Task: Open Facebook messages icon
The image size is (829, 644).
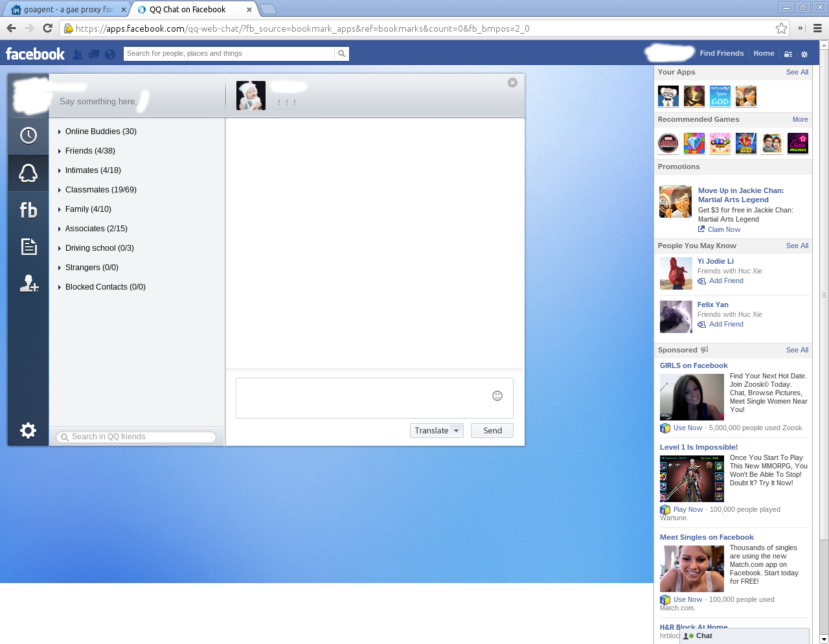Action: [94, 54]
